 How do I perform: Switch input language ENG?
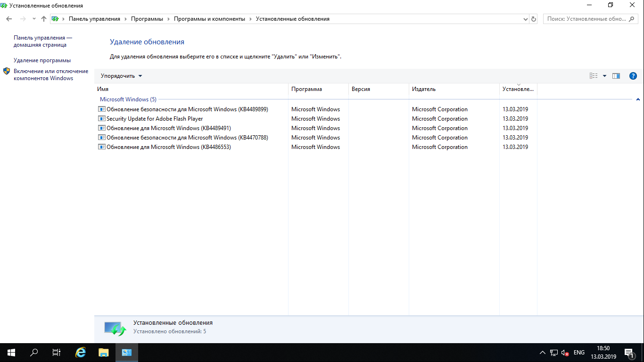[579, 353]
